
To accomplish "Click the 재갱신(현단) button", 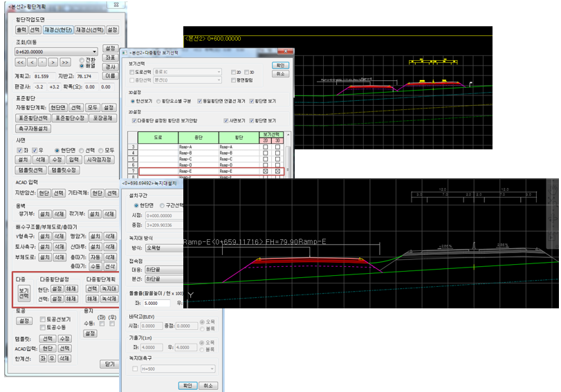I will click(x=58, y=30).
